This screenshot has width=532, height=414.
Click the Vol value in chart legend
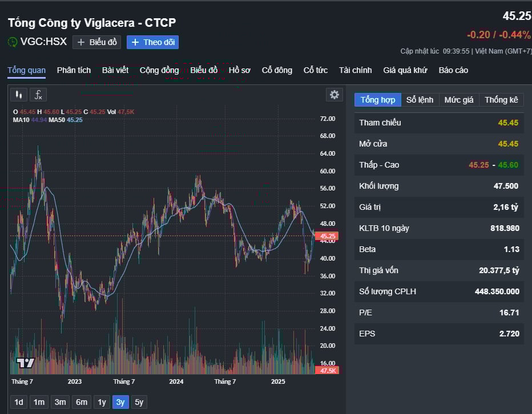(x=126, y=112)
